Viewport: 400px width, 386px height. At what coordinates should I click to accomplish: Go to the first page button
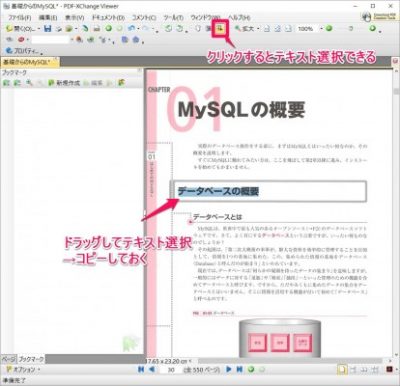141,369
